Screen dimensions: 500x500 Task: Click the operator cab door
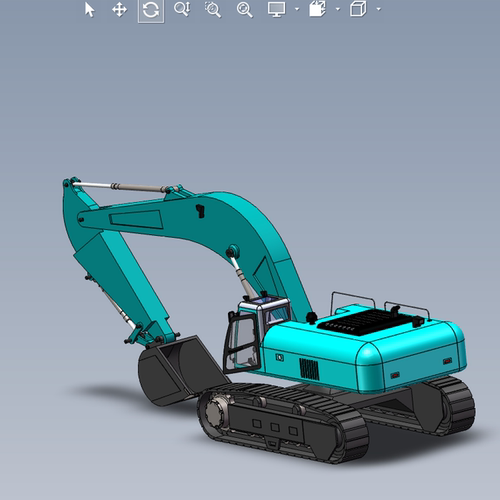pos(241,342)
